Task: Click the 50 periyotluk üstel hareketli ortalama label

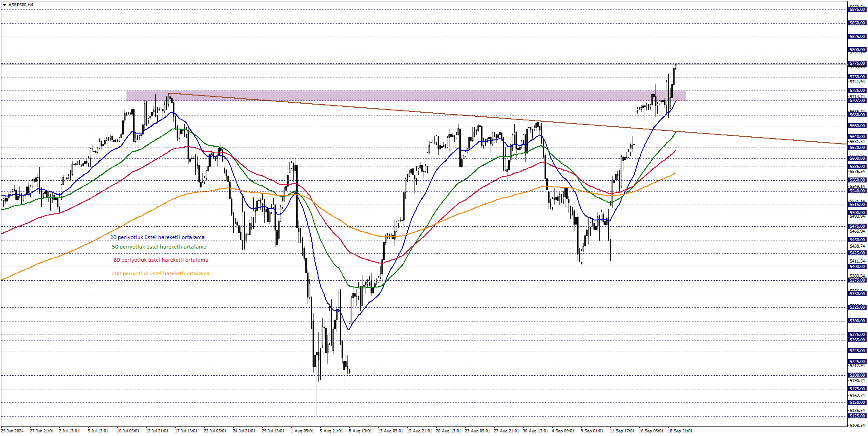Action: click(159, 247)
